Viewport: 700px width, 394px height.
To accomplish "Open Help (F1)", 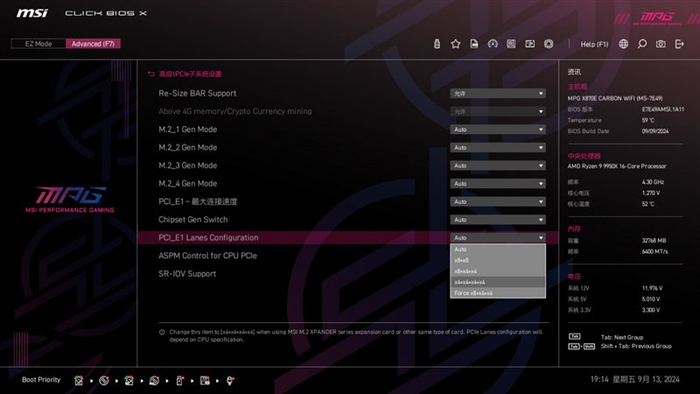I will coord(594,44).
